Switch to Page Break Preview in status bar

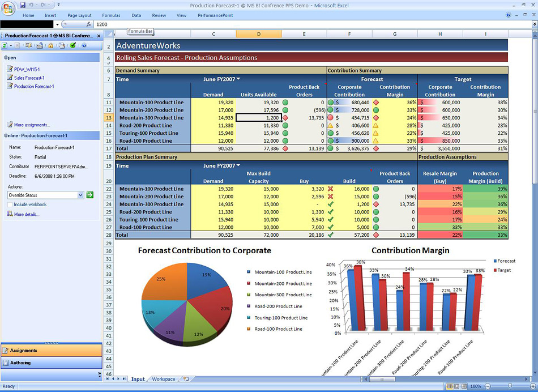click(x=464, y=386)
